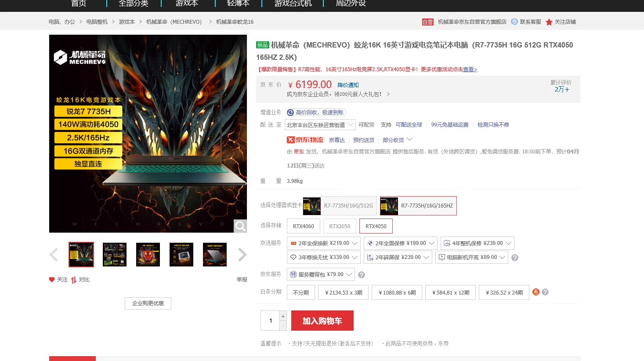Open 3年修换无忧 ¥339.00 dropdown

pyautogui.click(x=324, y=257)
